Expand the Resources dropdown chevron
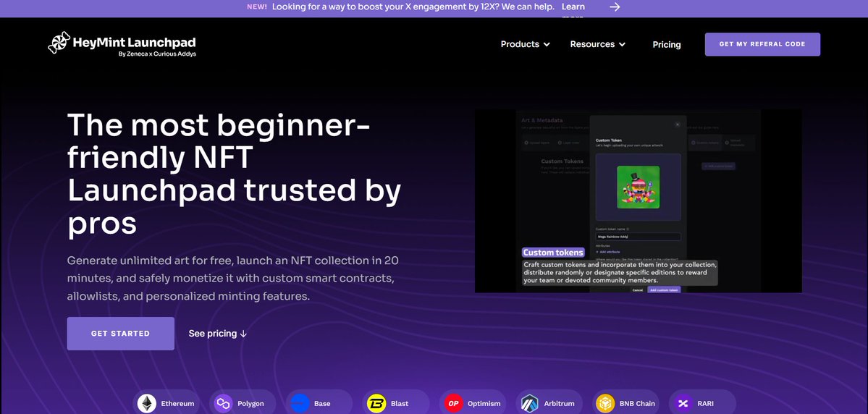Screen dimensions: 868x414 622,44
